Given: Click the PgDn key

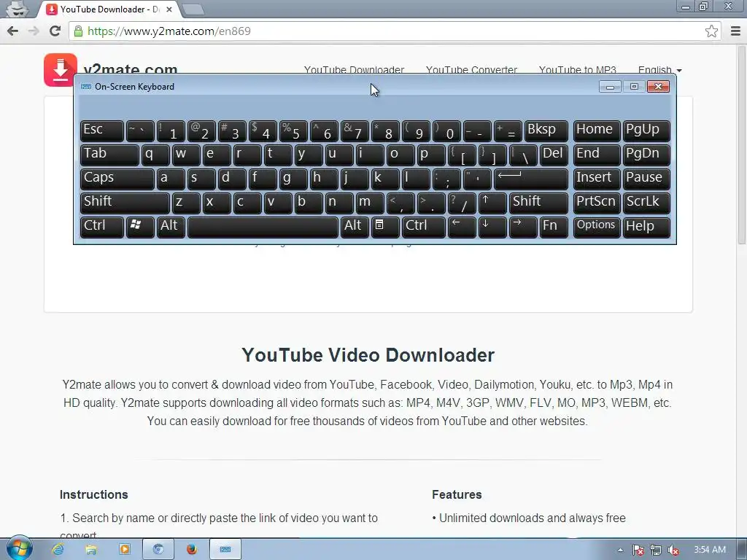Looking at the screenshot, I should coord(646,155).
